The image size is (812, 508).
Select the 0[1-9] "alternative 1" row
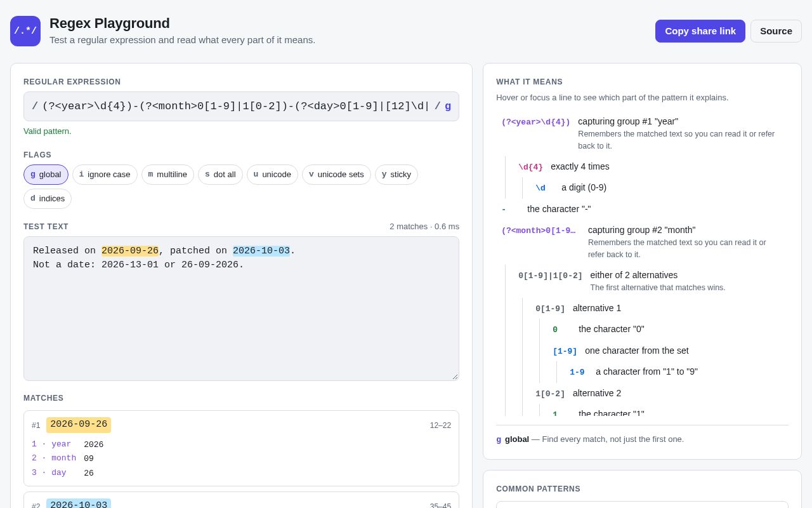659,309
